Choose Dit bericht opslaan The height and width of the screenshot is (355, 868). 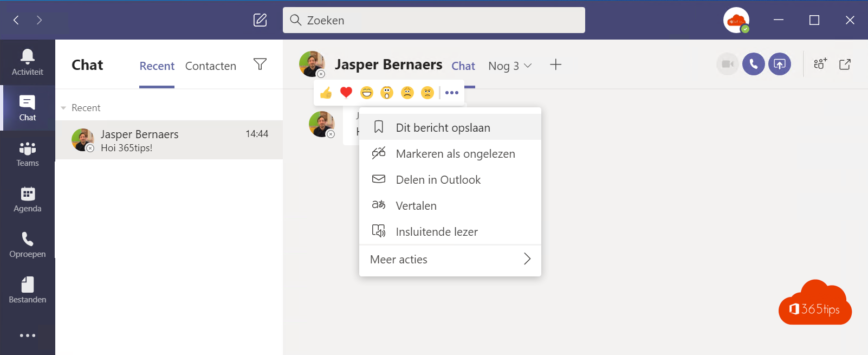pyautogui.click(x=450, y=127)
